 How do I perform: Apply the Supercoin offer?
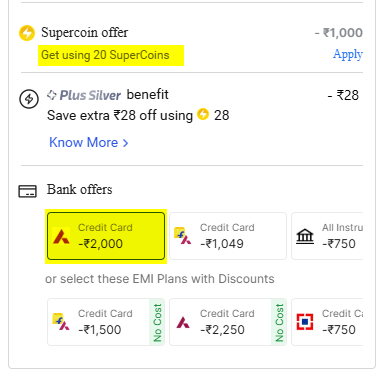click(348, 54)
